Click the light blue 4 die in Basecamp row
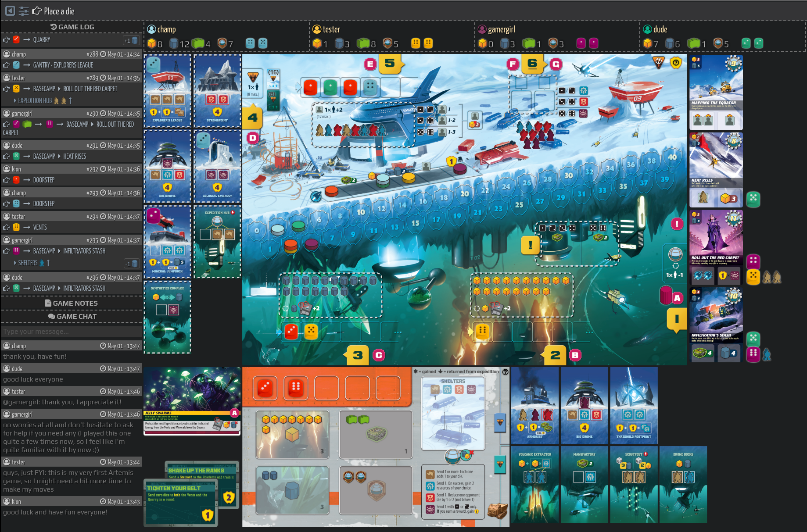807x532 pixels. pyautogui.click(x=370, y=87)
